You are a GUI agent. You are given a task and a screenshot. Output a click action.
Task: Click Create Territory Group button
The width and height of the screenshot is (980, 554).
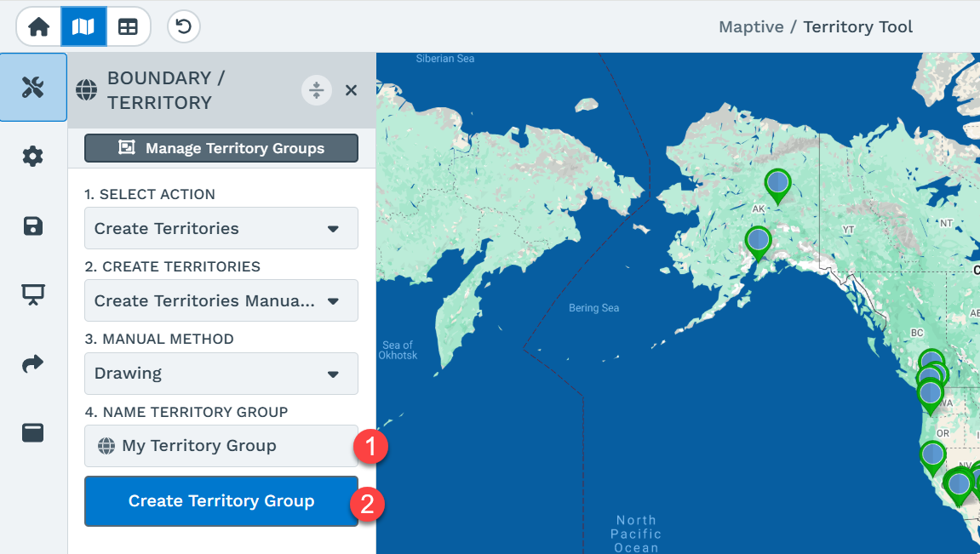(221, 501)
